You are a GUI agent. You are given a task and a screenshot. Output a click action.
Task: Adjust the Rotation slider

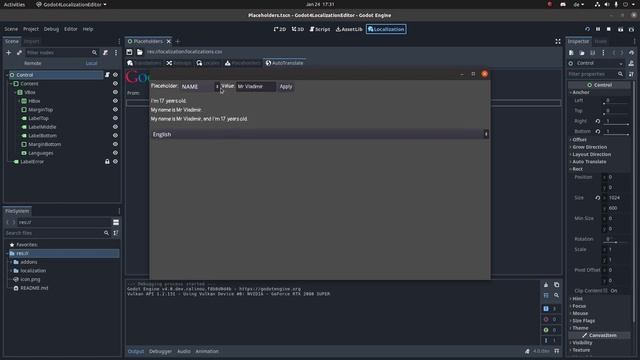[616, 242]
